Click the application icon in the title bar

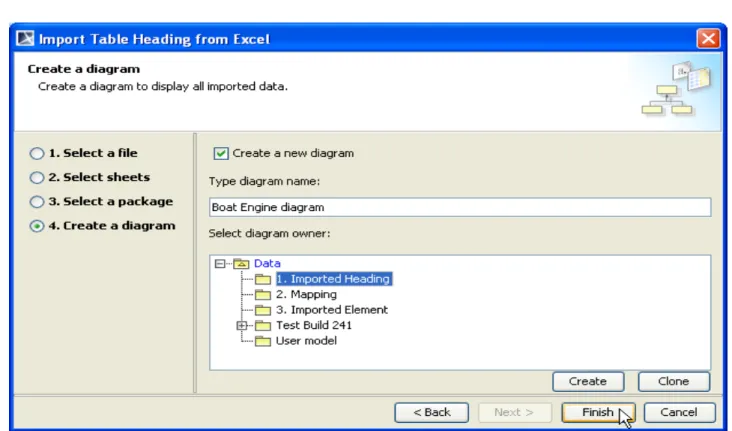point(25,38)
